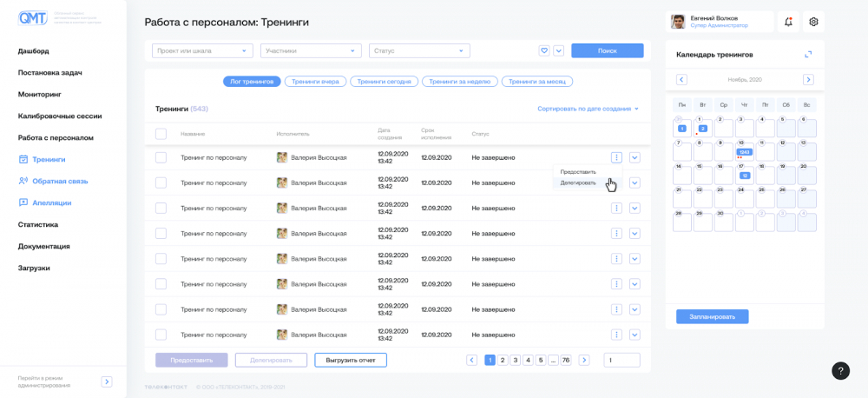Viewport: 868px width, 398px height.
Task: Open the three-dot menu of the third training row
Action: [616, 208]
